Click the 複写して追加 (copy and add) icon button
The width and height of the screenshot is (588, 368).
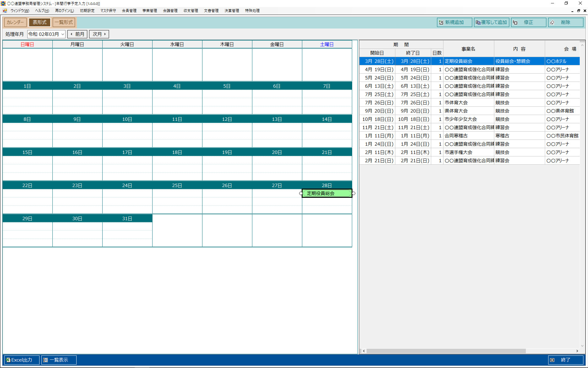[491, 22]
